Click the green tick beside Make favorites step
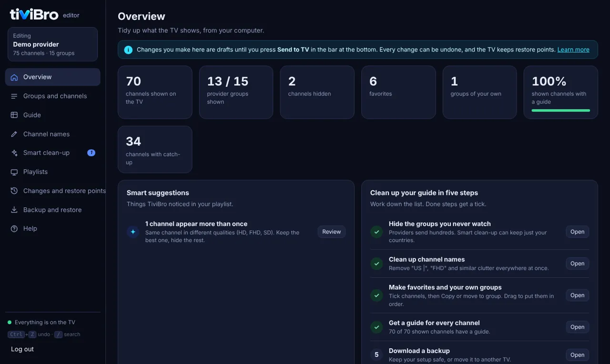Image resolution: width=610 pixels, height=364 pixels. 376,295
